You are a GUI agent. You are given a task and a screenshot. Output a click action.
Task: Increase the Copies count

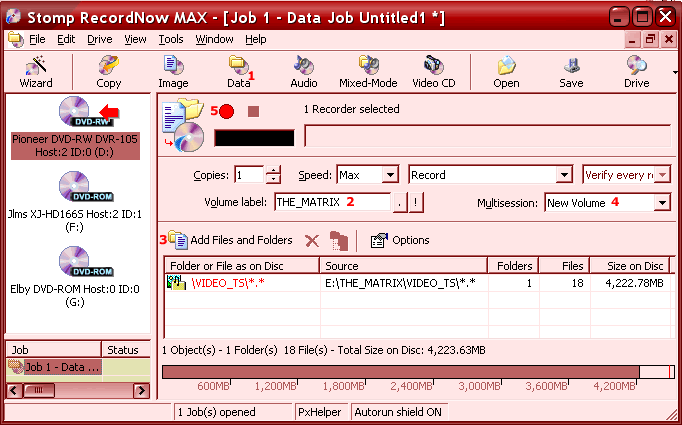point(273,171)
